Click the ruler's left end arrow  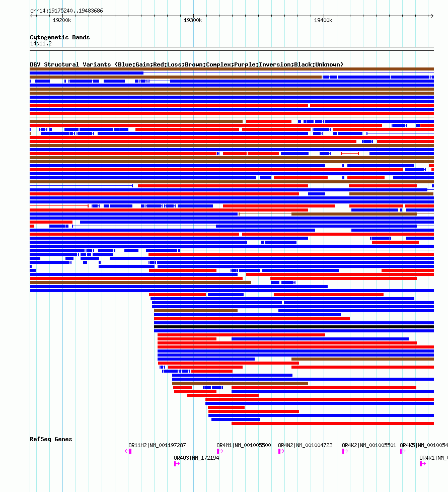pyautogui.click(x=31, y=16)
